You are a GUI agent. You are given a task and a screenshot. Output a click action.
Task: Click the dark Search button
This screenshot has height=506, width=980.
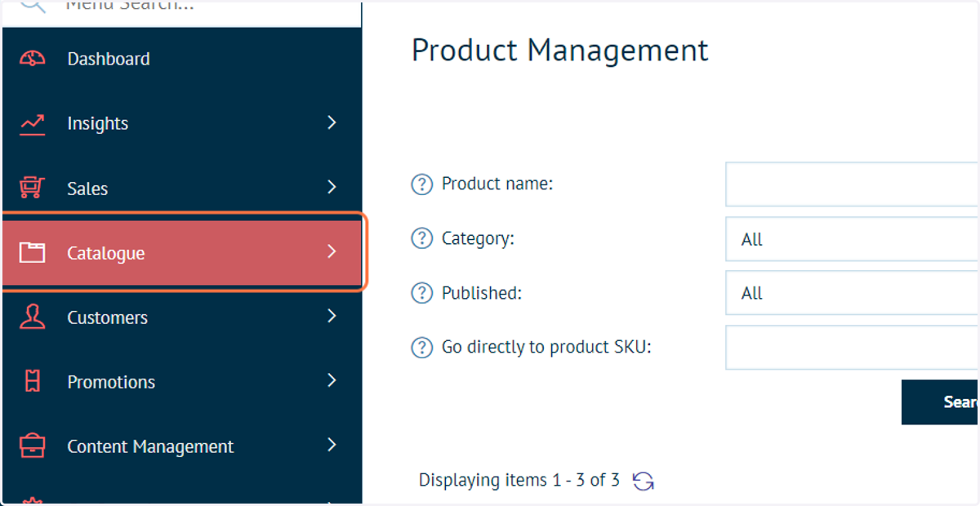pyautogui.click(x=940, y=402)
